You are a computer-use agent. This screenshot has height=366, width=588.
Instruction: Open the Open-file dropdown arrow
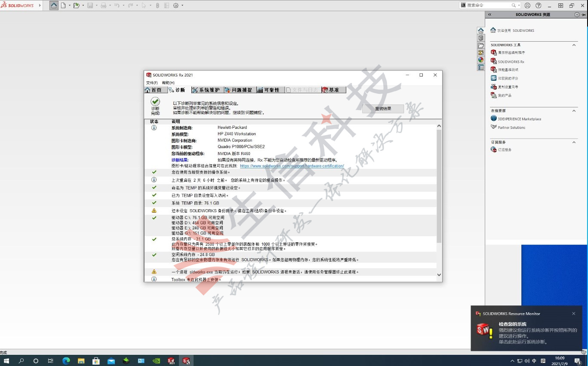82,6
